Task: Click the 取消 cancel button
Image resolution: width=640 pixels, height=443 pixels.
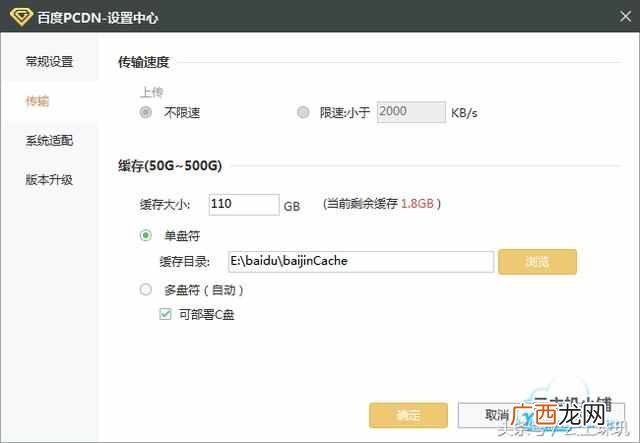Action: click(497, 415)
